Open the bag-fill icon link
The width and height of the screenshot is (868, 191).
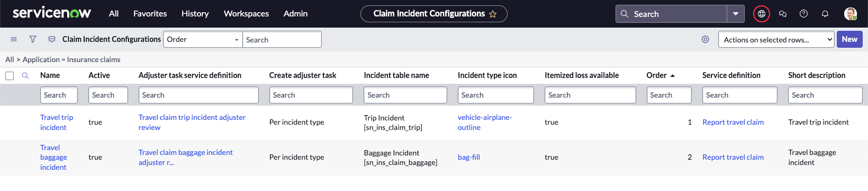coord(469,158)
